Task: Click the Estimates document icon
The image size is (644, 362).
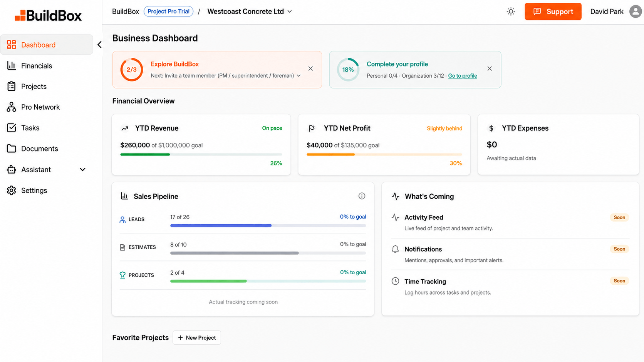Action: coord(122,247)
